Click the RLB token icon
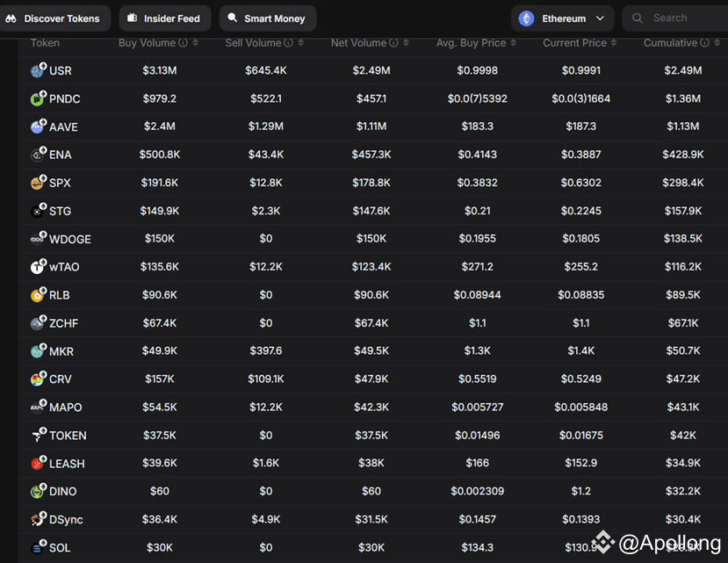728x563 pixels. click(39, 295)
